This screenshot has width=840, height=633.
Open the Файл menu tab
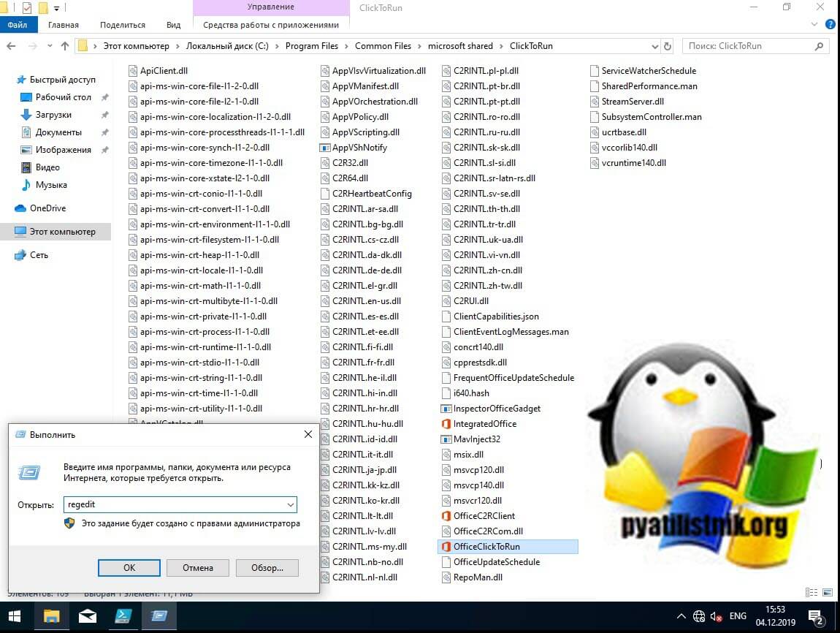[x=18, y=25]
